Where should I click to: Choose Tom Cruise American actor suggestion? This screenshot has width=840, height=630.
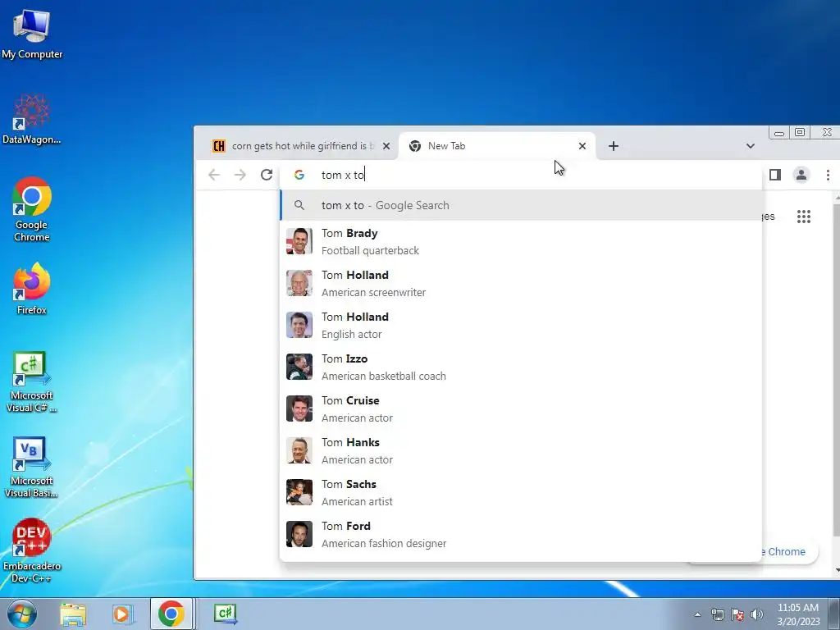[x=521, y=409]
